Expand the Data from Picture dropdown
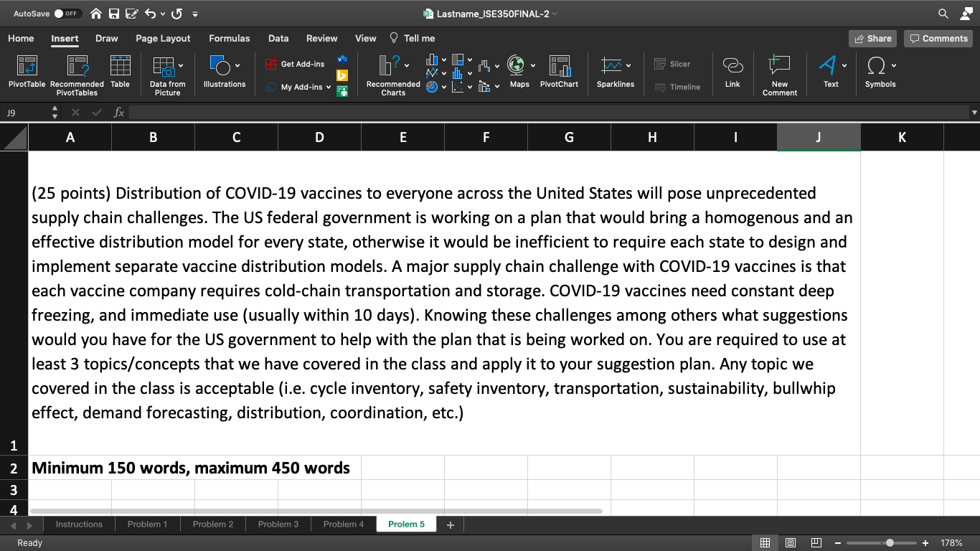This screenshot has width=980, height=551. pos(181,66)
